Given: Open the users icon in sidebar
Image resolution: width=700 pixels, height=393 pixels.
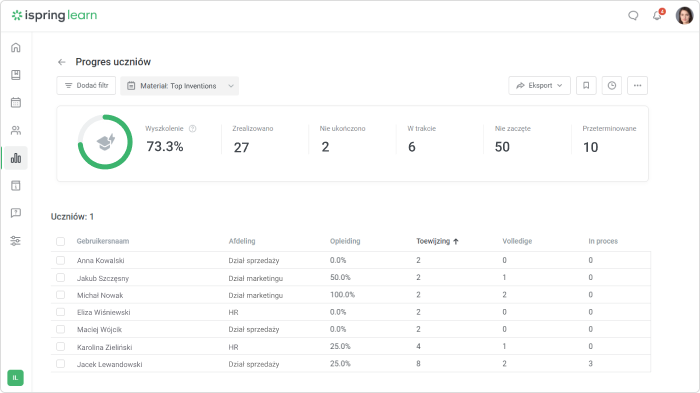Looking at the screenshot, I should 16,130.
